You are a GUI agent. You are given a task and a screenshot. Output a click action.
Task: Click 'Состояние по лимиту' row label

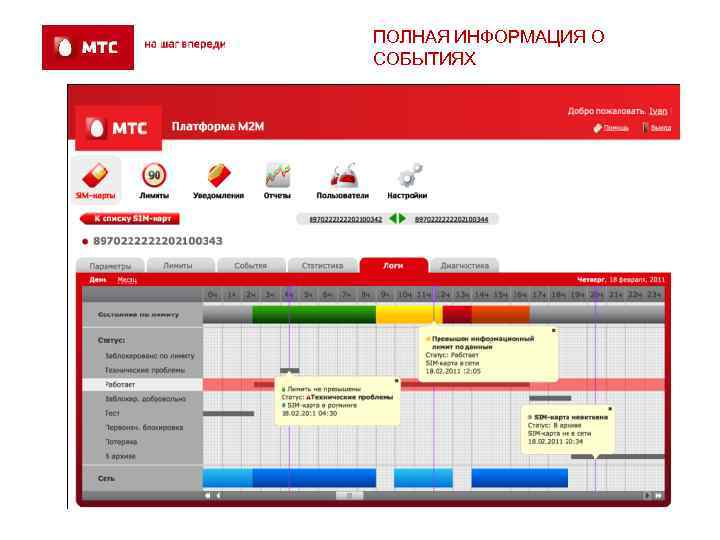coord(138,315)
